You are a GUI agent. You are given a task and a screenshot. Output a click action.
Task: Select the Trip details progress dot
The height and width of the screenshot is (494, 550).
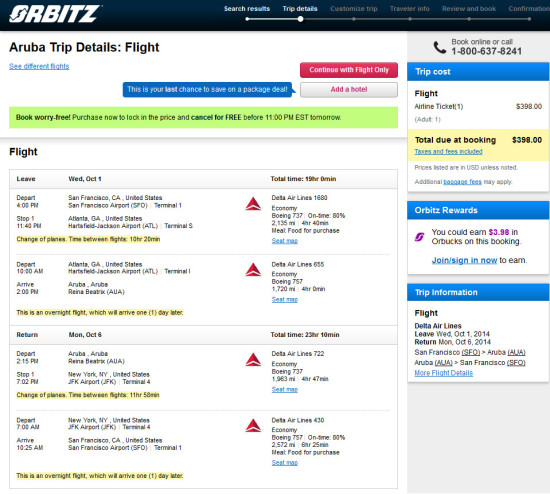(300, 19)
